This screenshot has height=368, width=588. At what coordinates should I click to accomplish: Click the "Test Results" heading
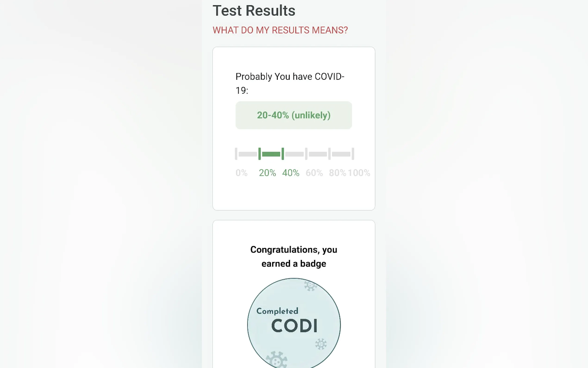(254, 11)
